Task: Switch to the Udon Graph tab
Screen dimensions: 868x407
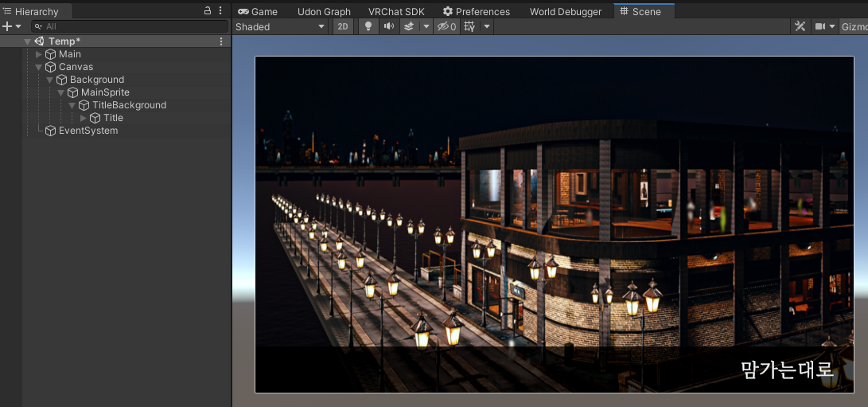Action: [x=324, y=12]
